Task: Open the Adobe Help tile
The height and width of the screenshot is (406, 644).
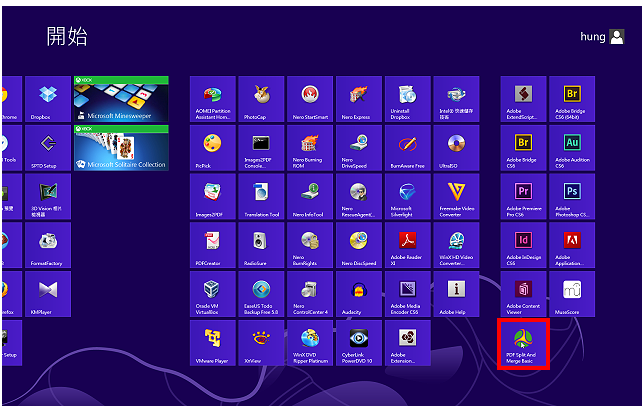Action: (456, 294)
